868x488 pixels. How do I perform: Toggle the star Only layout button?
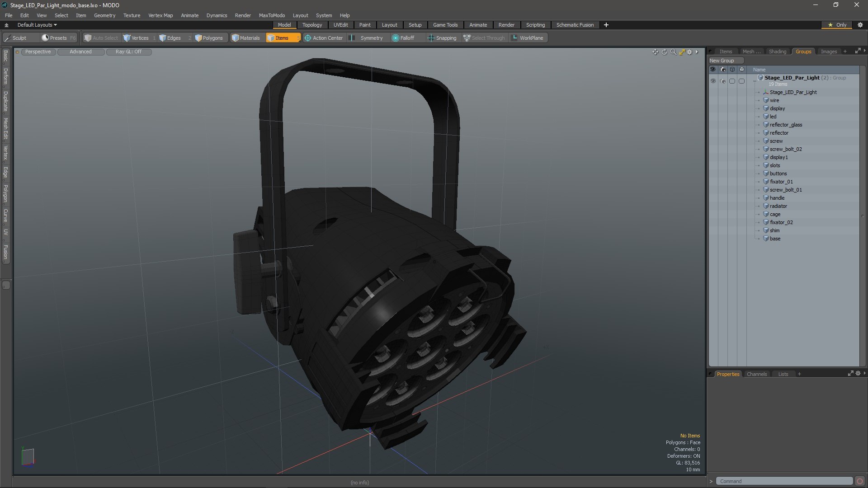click(836, 25)
